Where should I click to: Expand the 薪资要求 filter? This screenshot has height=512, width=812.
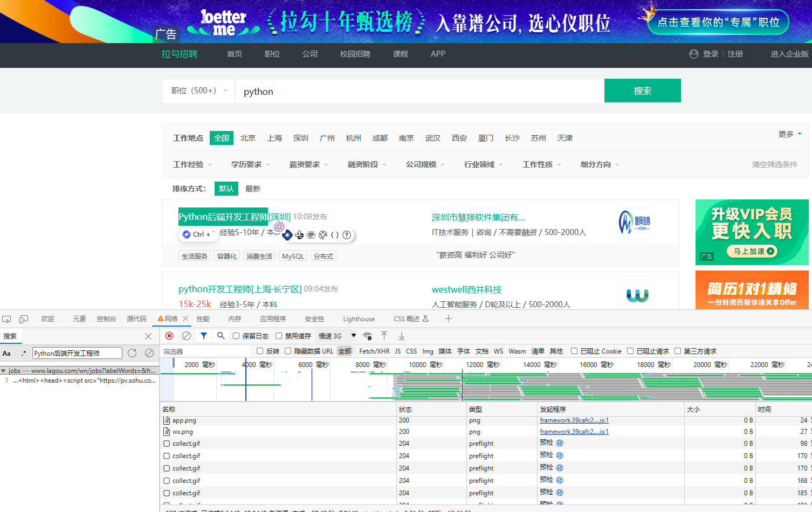(309, 164)
